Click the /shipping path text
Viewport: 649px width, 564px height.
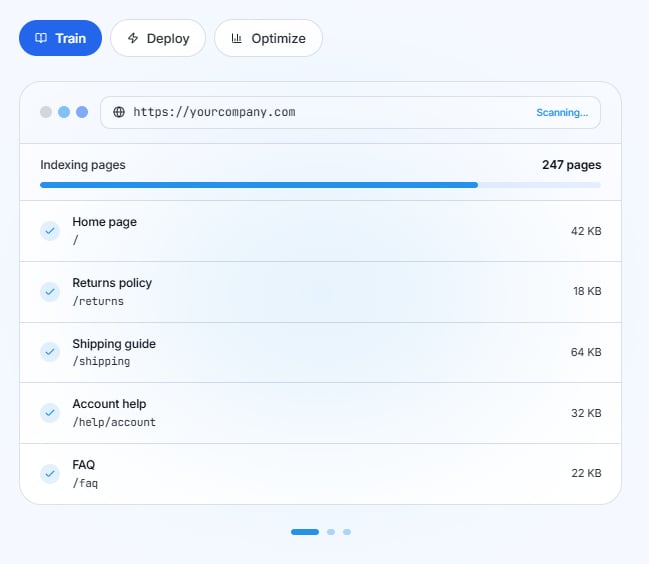101,362
